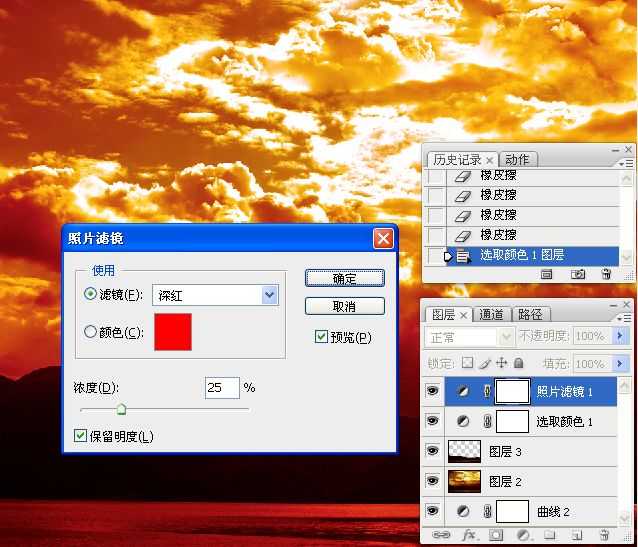This screenshot has height=547, width=638.
Task: Toggle visibility of 图层 2
Action: click(x=433, y=481)
